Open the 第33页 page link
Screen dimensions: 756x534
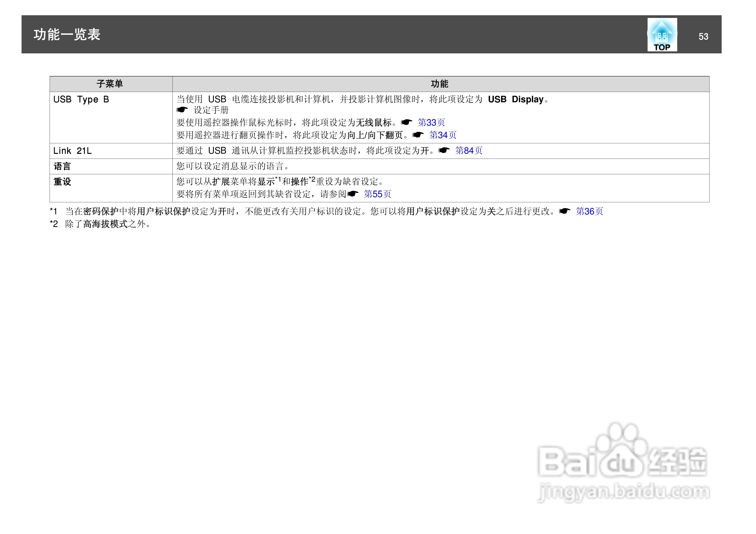431,123
